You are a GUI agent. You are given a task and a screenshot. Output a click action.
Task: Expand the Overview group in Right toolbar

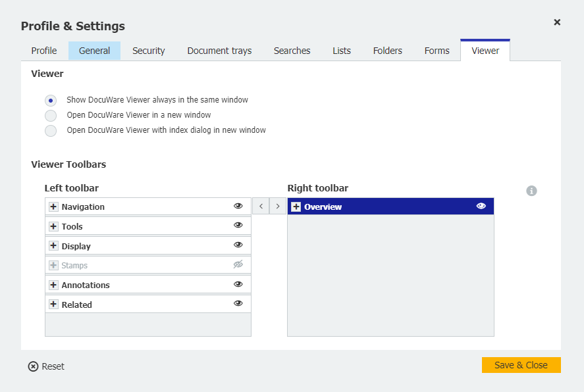[x=296, y=207]
